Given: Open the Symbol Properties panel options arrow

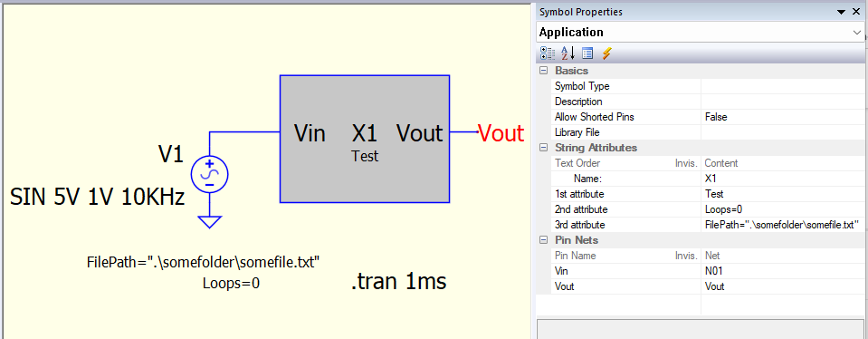Looking at the screenshot, I should click(841, 12).
